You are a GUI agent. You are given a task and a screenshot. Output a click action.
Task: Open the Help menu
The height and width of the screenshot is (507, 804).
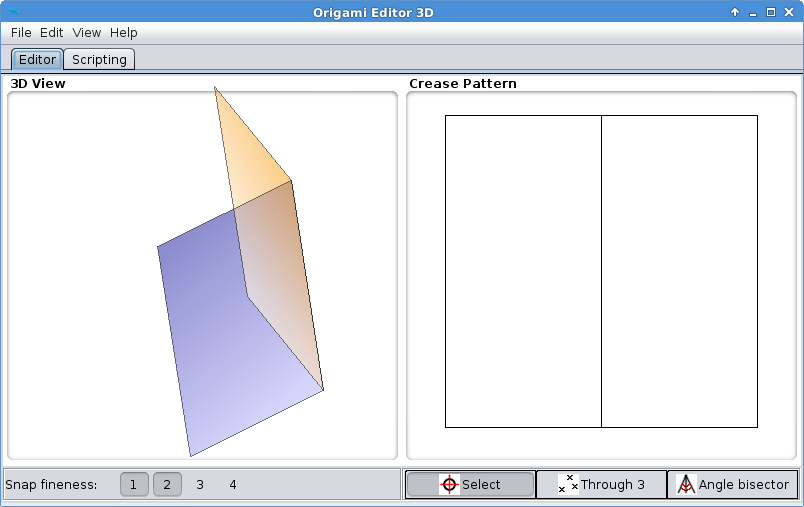pos(124,33)
